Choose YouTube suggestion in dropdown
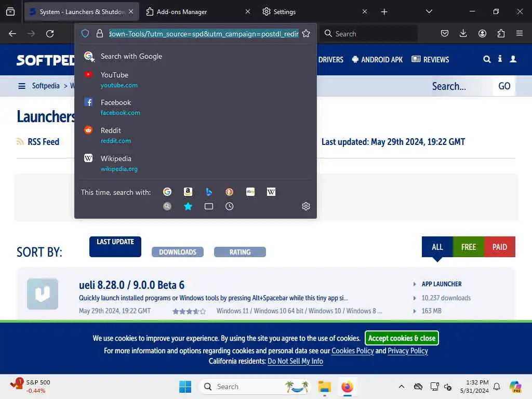 (x=195, y=79)
